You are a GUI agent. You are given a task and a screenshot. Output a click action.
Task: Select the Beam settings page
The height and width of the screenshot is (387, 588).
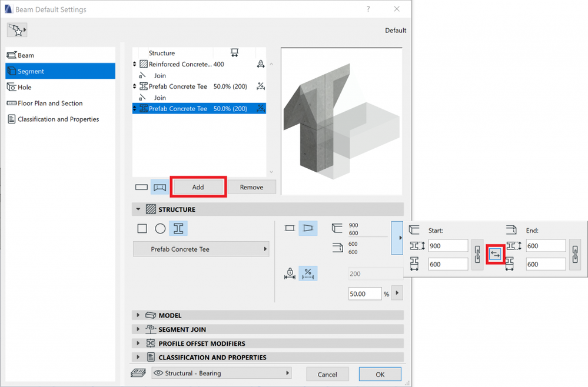coord(60,55)
